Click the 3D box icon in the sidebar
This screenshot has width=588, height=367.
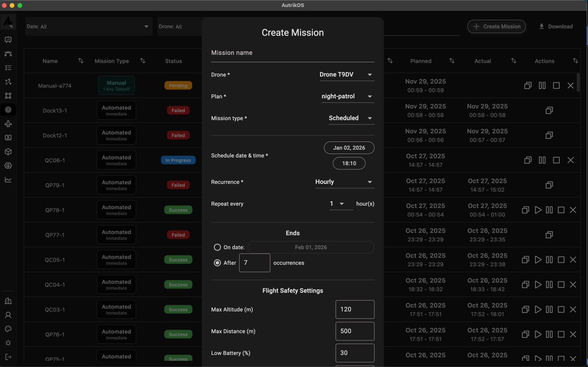pyautogui.click(x=9, y=152)
